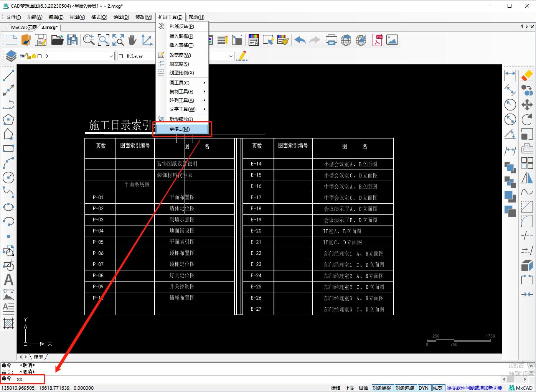Click 提交软件问题或增加新功能 link
Image resolution: width=536 pixels, height=392 pixels.
click(x=474, y=388)
